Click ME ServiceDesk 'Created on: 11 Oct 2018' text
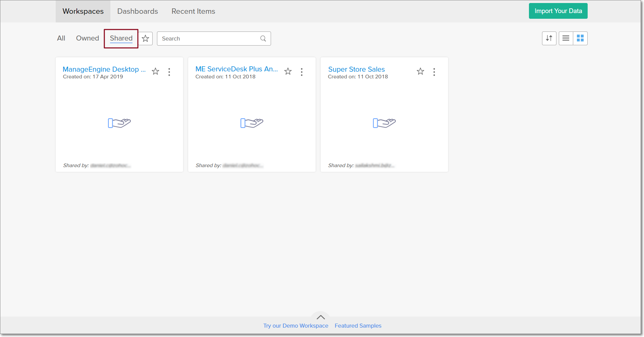The image size is (644, 337). [x=225, y=77]
